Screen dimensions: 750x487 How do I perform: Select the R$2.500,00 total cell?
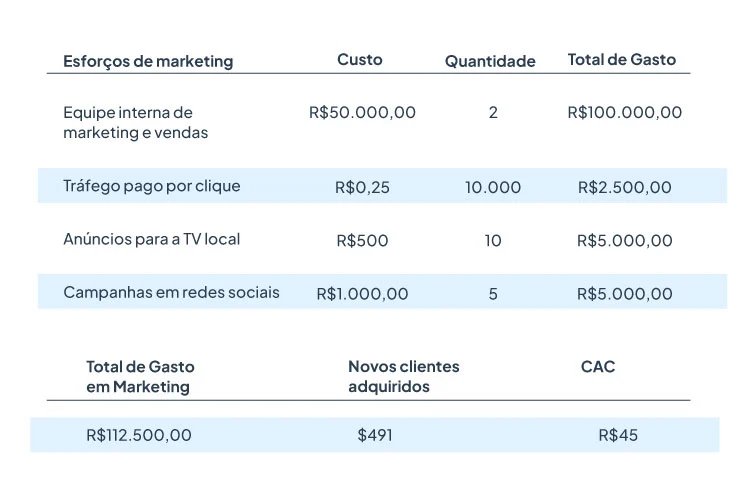click(624, 187)
